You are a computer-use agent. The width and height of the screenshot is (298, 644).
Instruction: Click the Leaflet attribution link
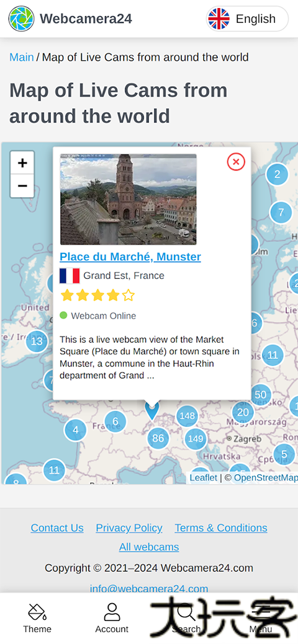pos(204,478)
